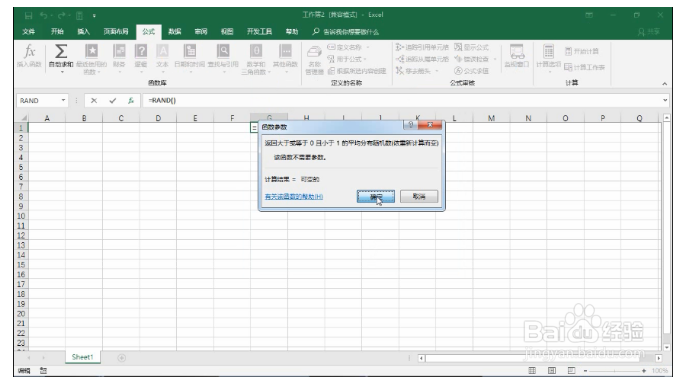
Task: Expand the AutoSum dropdown arrow
Action: [61, 72]
